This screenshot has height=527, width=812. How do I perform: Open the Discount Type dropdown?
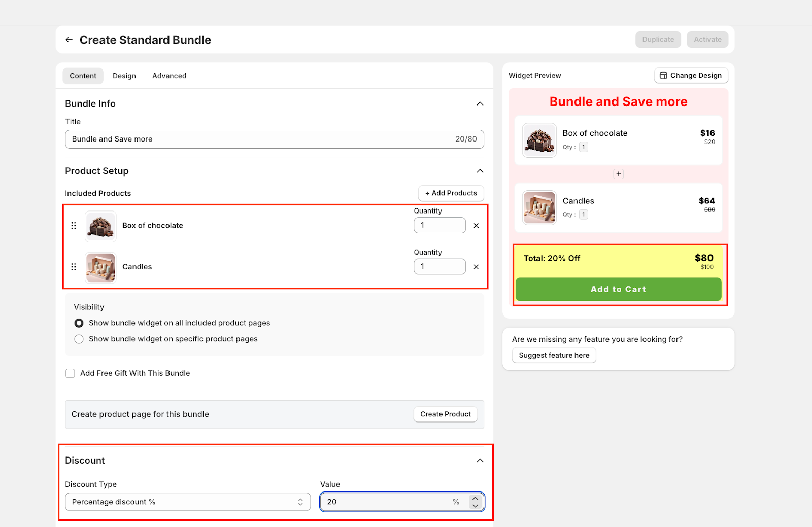(187, 502)
